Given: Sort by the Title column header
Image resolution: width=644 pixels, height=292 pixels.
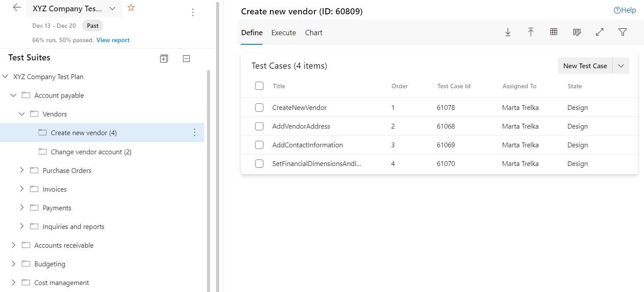Looking at the screenshot, I should point(279,86).
